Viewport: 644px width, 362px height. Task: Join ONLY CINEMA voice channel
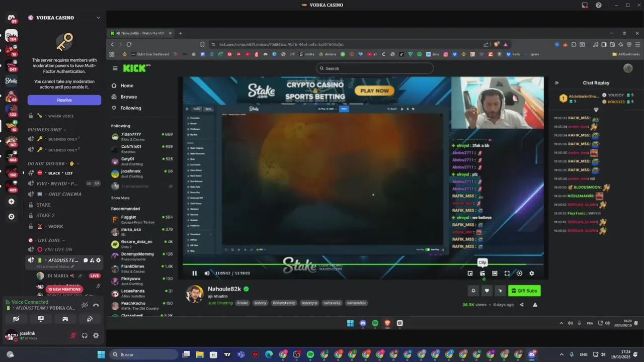[x=64, y=194]
